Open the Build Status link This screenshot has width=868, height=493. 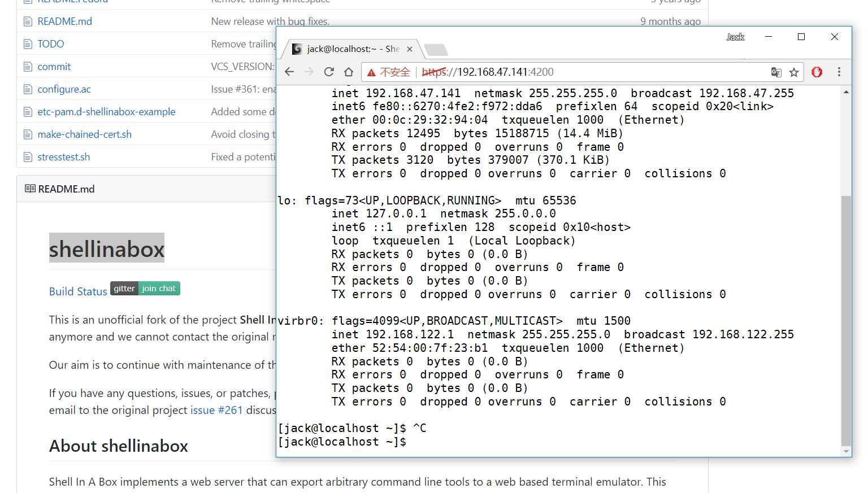(x=78, y=291)
